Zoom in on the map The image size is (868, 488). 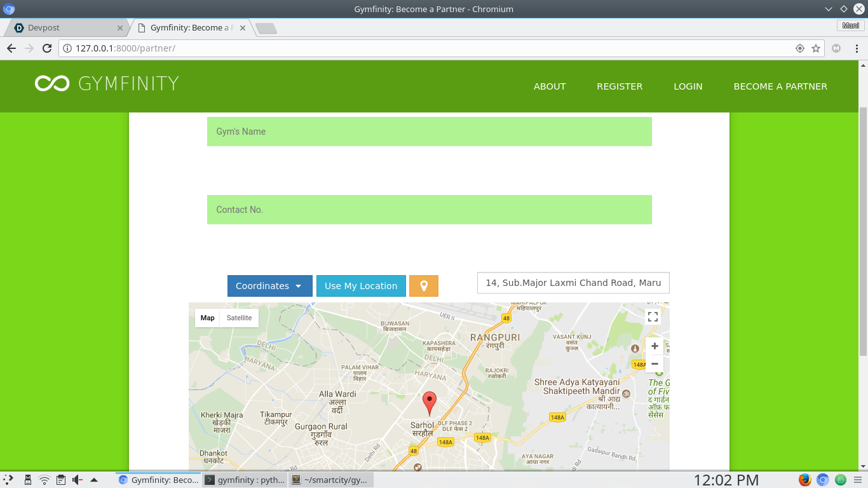coord(654,346)
